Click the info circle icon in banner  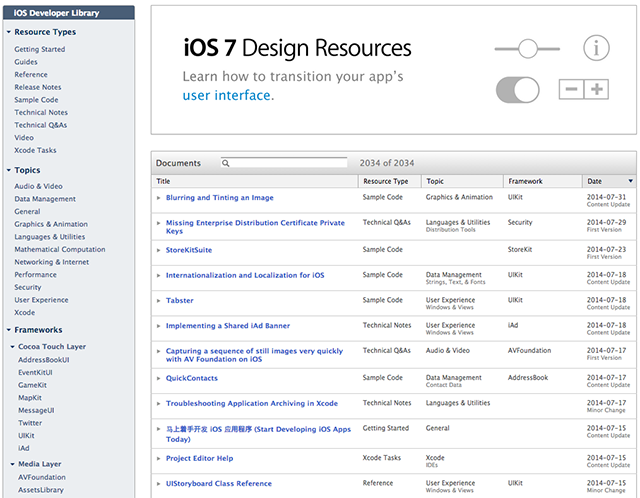tap(596, 48)
